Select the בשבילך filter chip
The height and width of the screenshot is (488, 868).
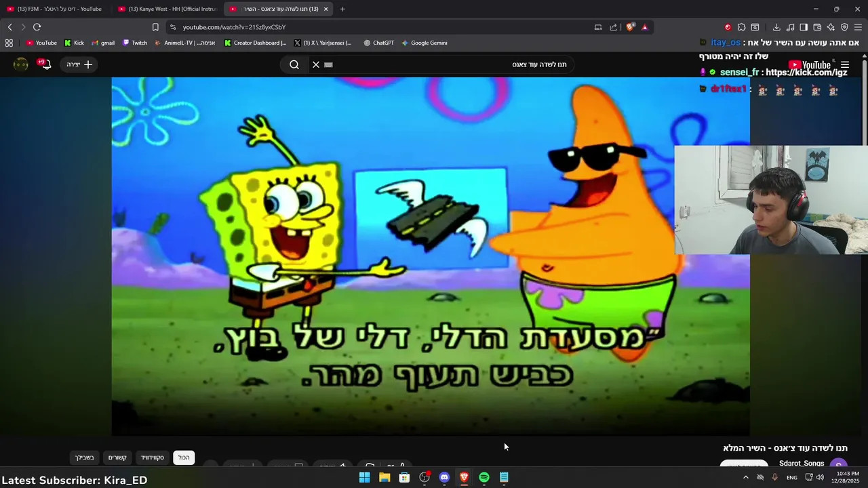click(84, 457)
